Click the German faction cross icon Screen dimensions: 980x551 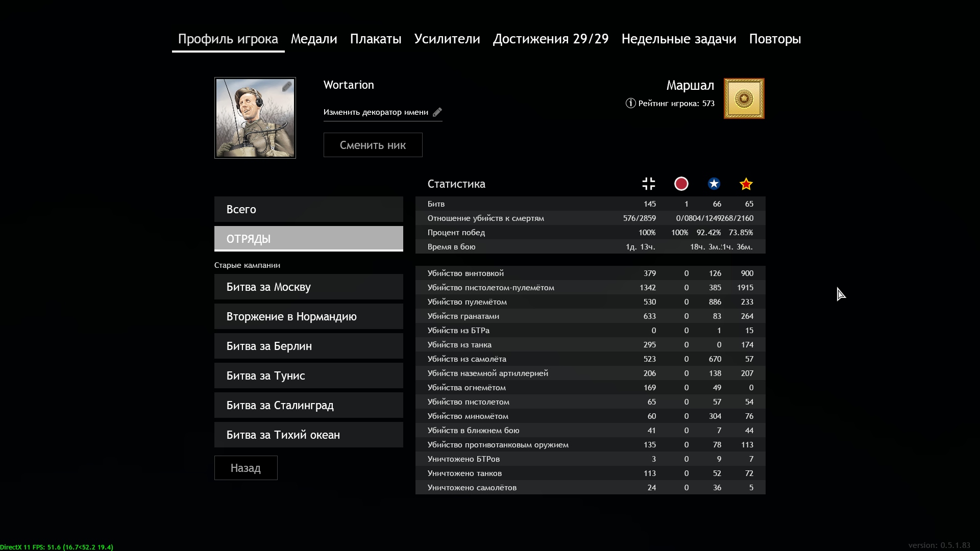[x=648, y=184]
